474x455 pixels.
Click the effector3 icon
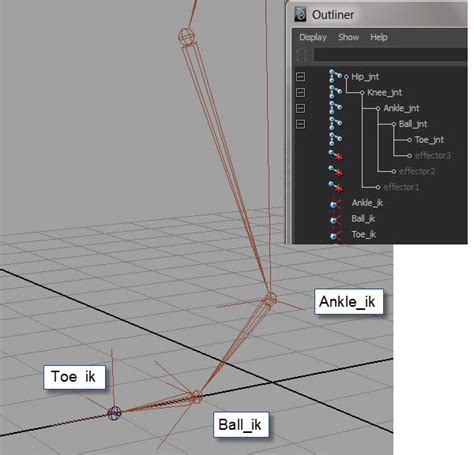coord(336,155)
